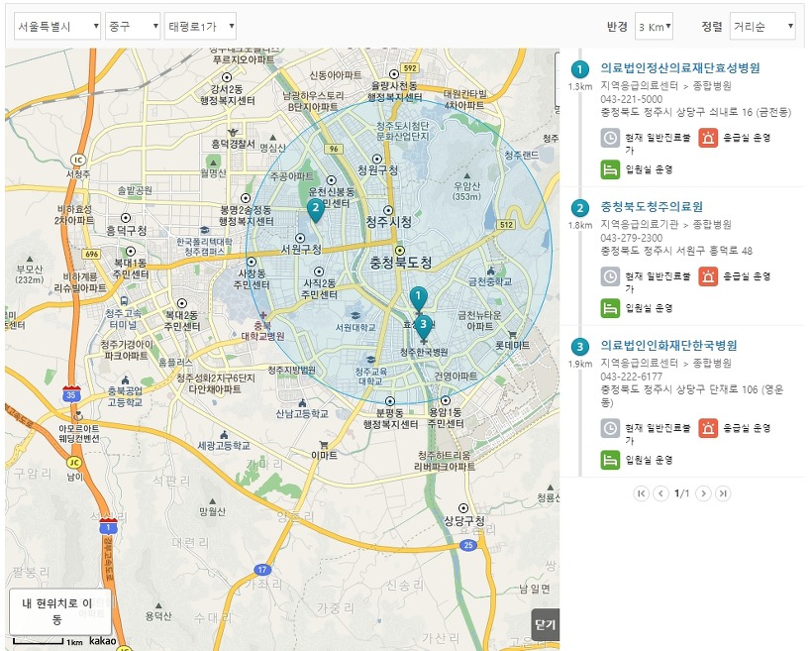Go to previous page of results
The height and width of the screenshot is (651, 812).
pos(660,493)
